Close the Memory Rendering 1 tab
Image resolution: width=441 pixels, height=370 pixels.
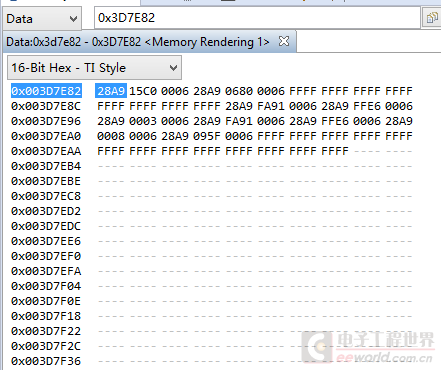[284, 41]
